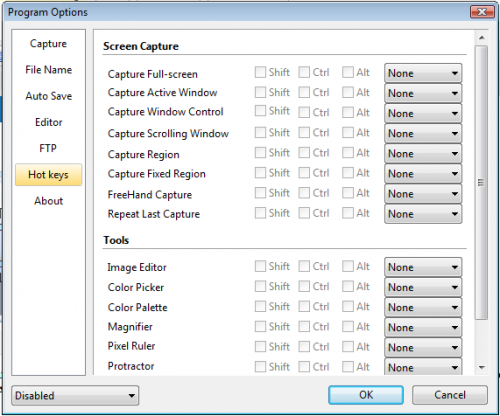
Task: Enable Ctrl for Color Picker hotkey
Action: click(x=304, y=286)
